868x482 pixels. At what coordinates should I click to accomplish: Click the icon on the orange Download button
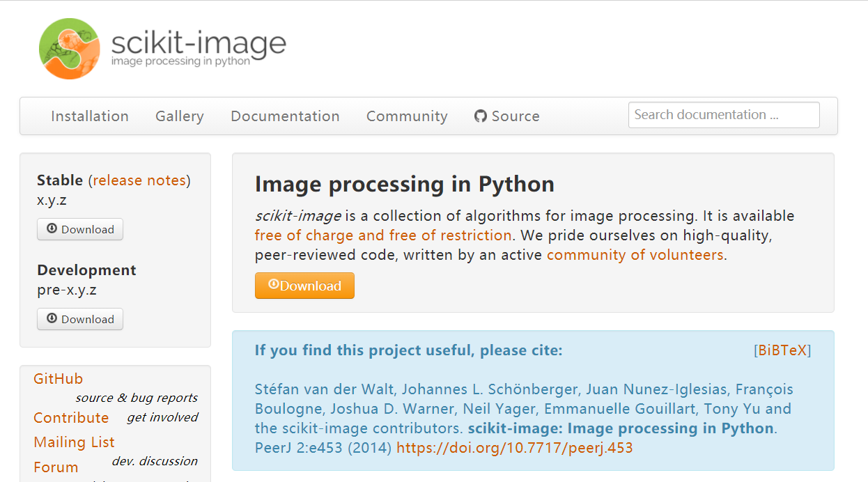click(274, 285)
